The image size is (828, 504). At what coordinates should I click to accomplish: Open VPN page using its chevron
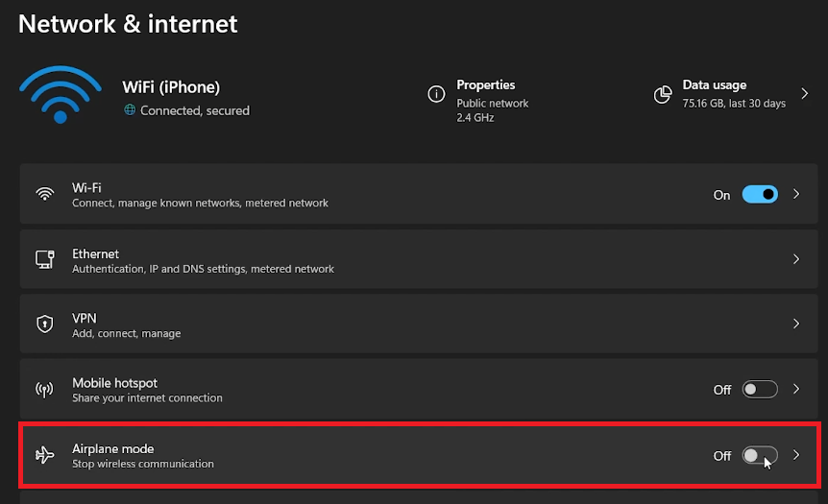[x=796, y=324]
